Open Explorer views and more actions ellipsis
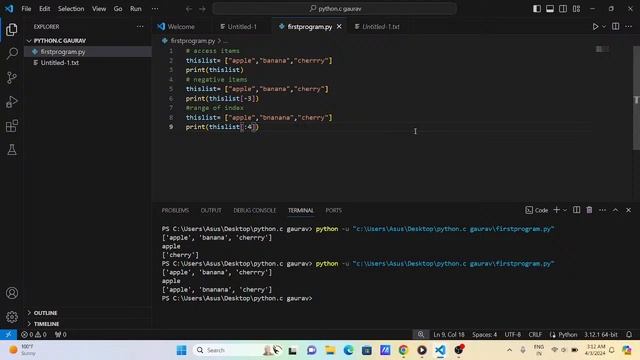The width and height of the screenshot is (640, 360). click(140, 27)
